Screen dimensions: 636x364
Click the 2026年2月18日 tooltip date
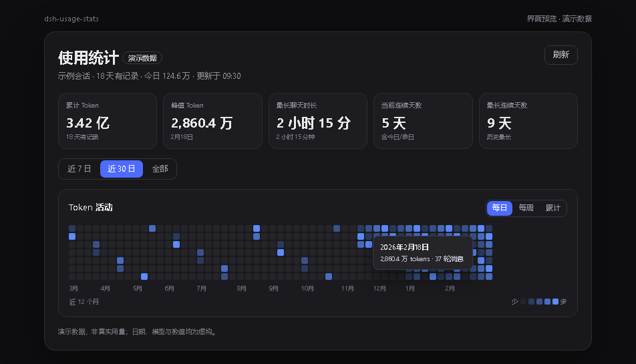click(404, 247)
